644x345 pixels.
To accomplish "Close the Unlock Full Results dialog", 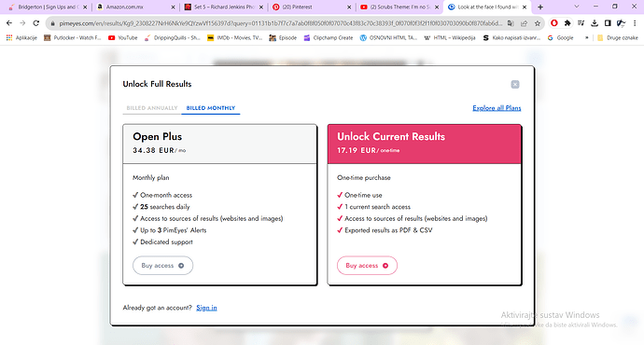I will [x=514, y=84].
